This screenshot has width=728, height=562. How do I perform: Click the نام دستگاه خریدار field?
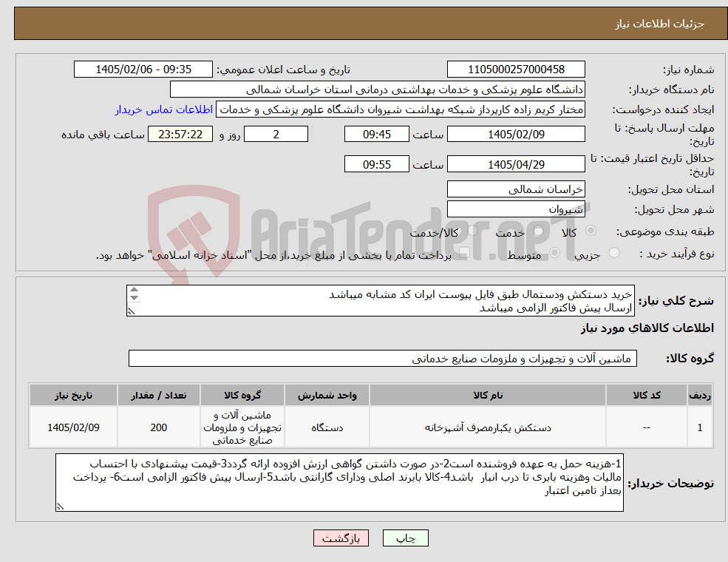pos(378,89)
